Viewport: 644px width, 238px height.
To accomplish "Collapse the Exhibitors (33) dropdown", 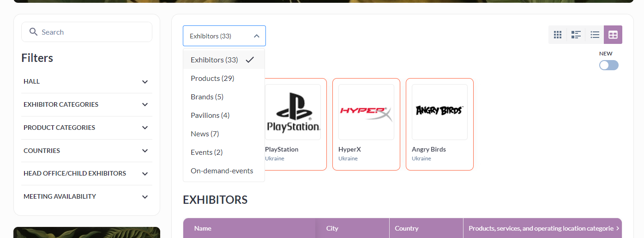I will [x=224, y=36].
